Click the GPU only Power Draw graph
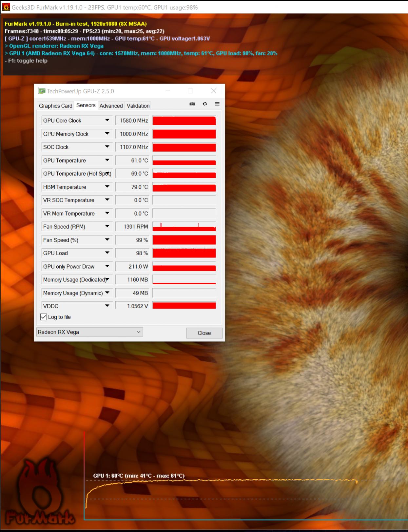 tap(184, 266)
